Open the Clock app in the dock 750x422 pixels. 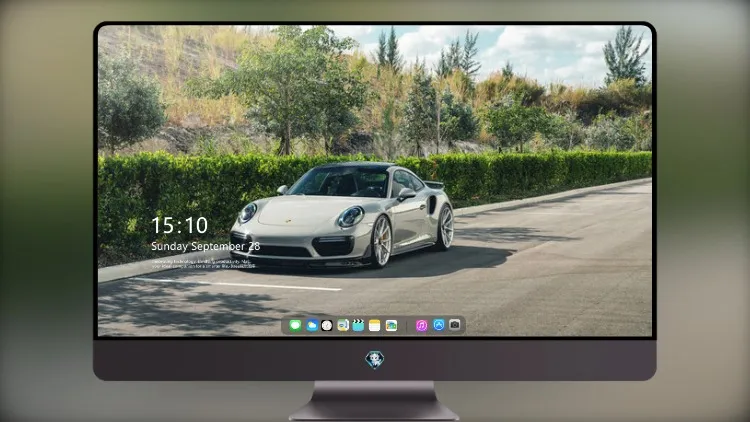coord(327,325)
